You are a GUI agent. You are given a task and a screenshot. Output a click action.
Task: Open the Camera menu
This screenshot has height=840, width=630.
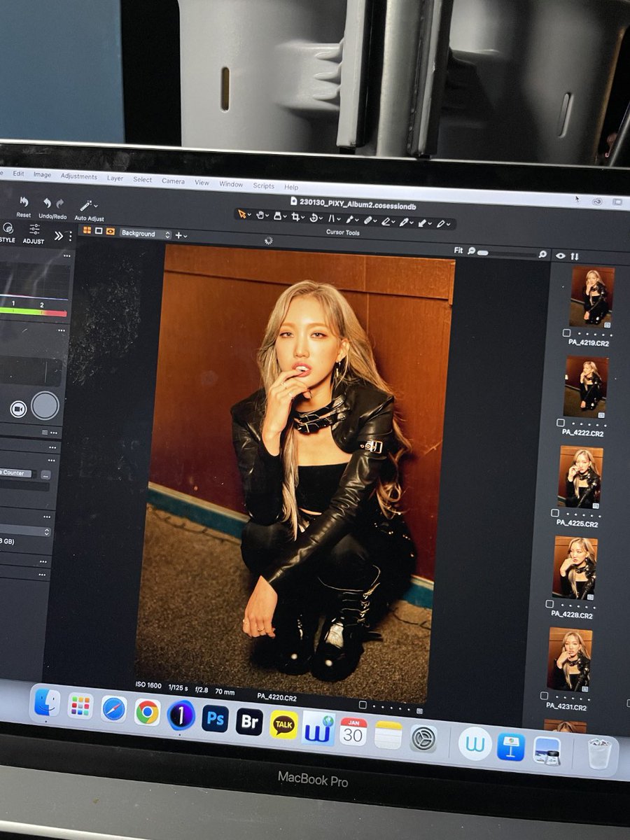point(173,181)
